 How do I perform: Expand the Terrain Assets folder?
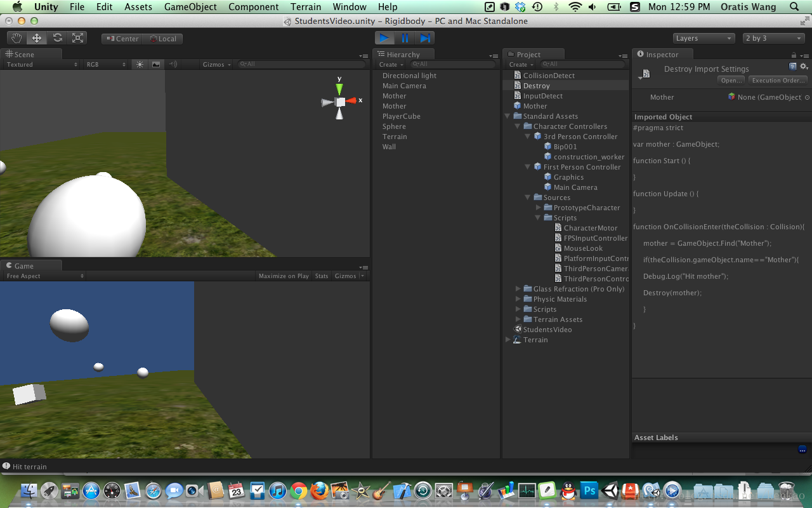pos(518,319)
